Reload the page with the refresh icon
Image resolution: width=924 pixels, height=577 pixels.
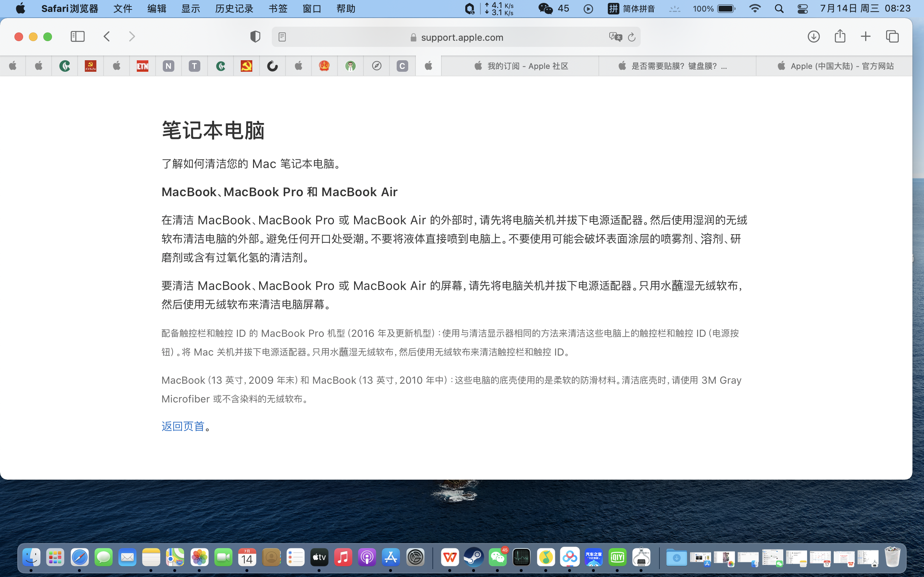632,37
